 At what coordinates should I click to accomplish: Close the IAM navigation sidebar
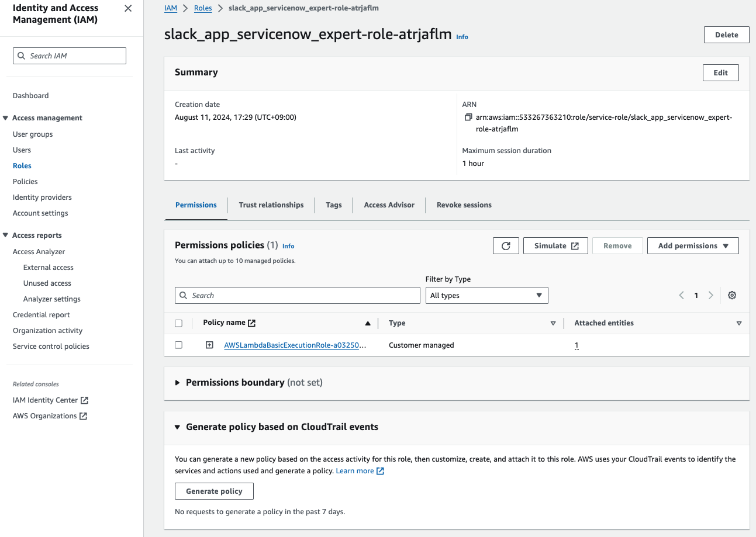tap(128, 9)
